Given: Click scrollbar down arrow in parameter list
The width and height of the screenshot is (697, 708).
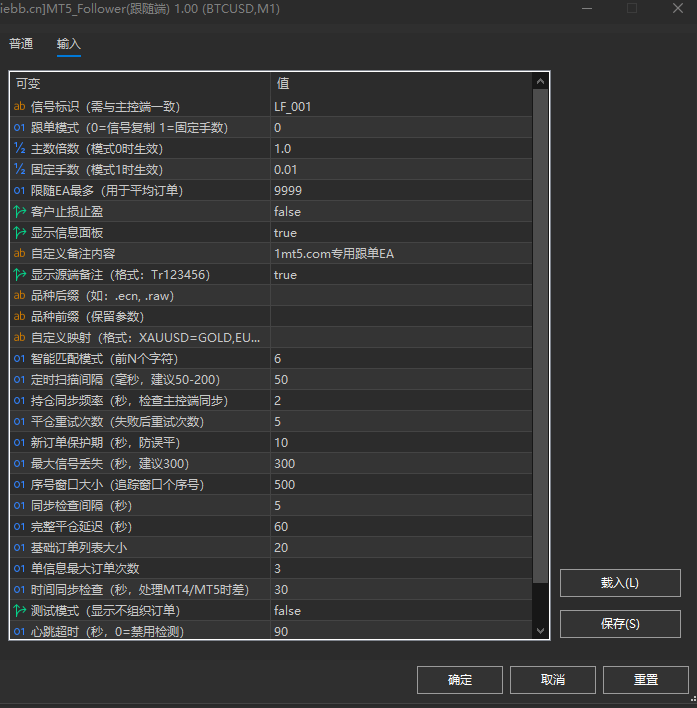Looking at the screenshot, I should (x=540, y=630).
